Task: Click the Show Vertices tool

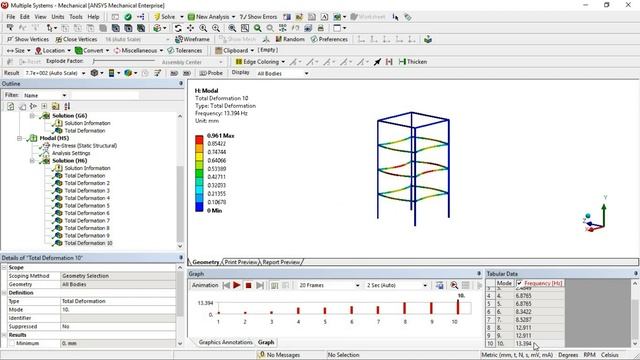Action: pos(28,39)
